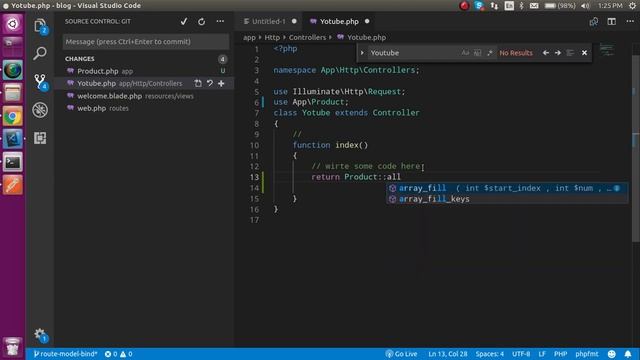Close the find widget
Viewport: 640px width, 360px height.
tap(584, 53)
